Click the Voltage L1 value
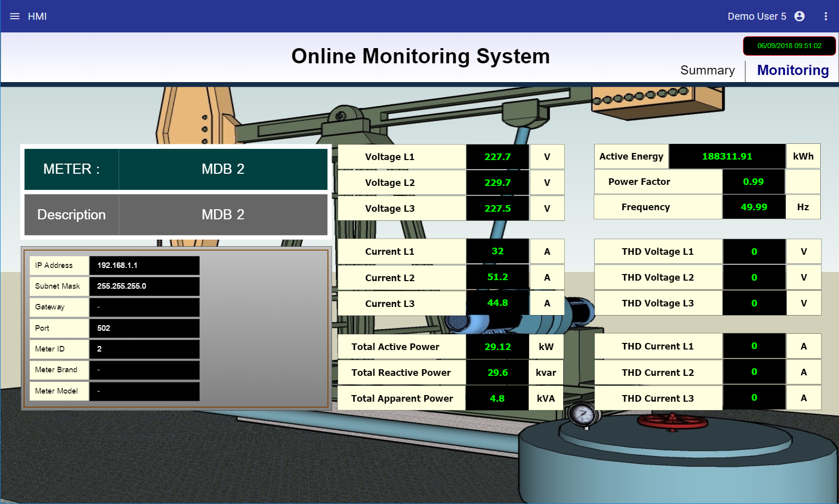Screen dimensions: 839x504 pyautogui.click(x=497, y=157)
